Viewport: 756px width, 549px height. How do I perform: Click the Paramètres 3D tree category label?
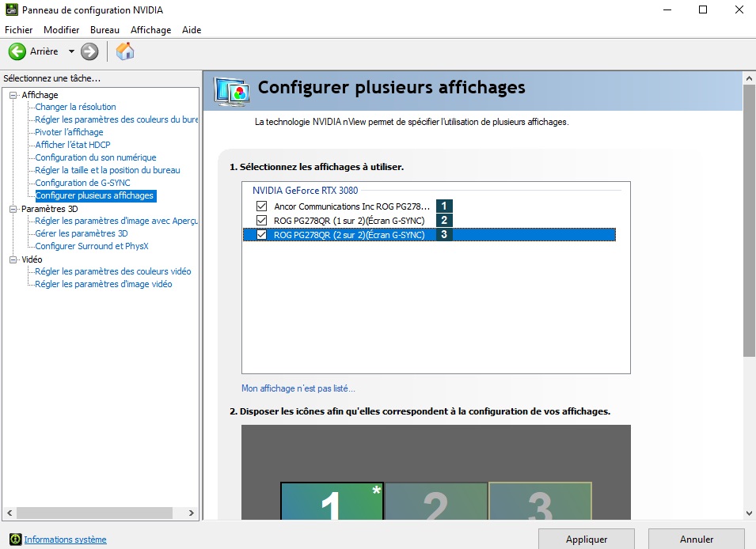click(49, 209)
